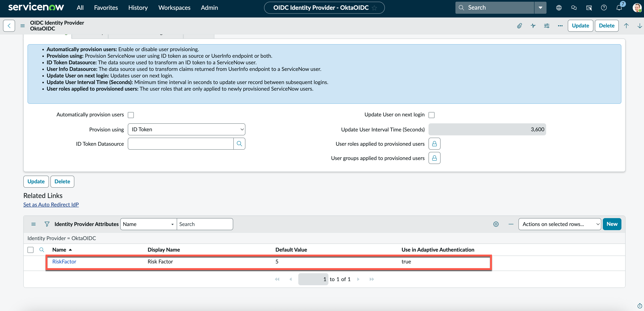The image size is (644, 311).
Task: Toggle the related list filter funnel
Action: coord(47,224)
